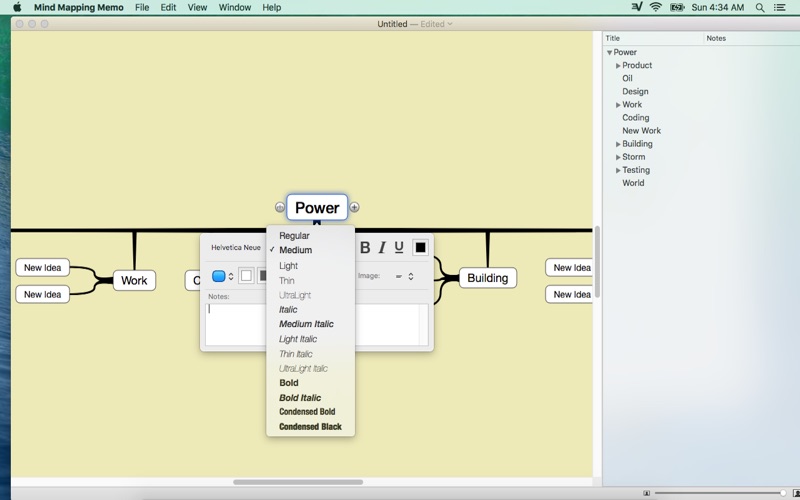Select the Building node on canvas

point(488,278)
